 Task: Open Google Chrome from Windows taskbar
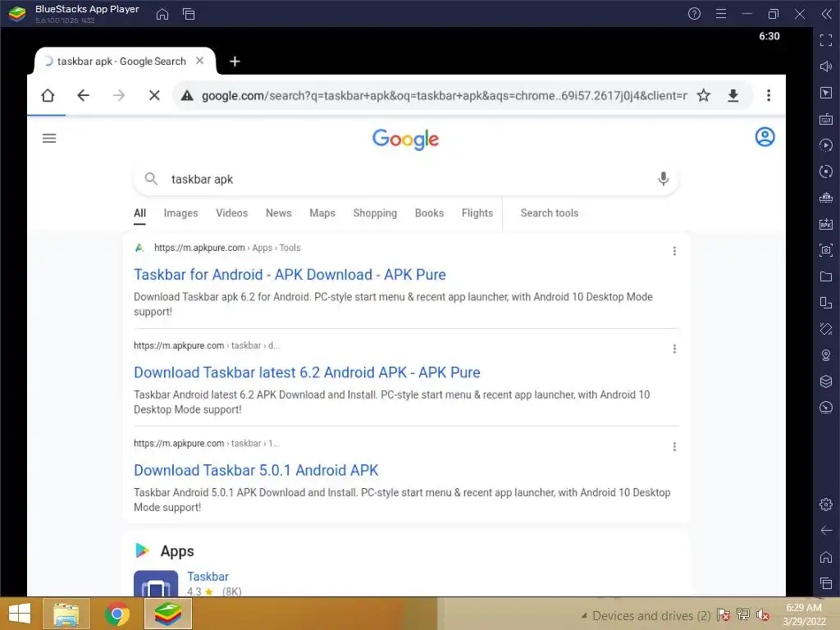(x=116, y=614)
